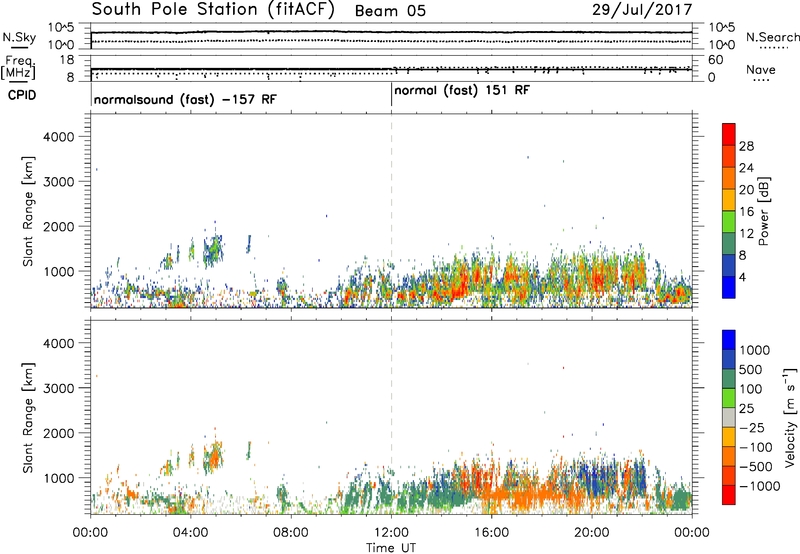Click the "2000" tick on velocity panel
Image resolution: width=800 pixels, height=554 pixels.
58,433
